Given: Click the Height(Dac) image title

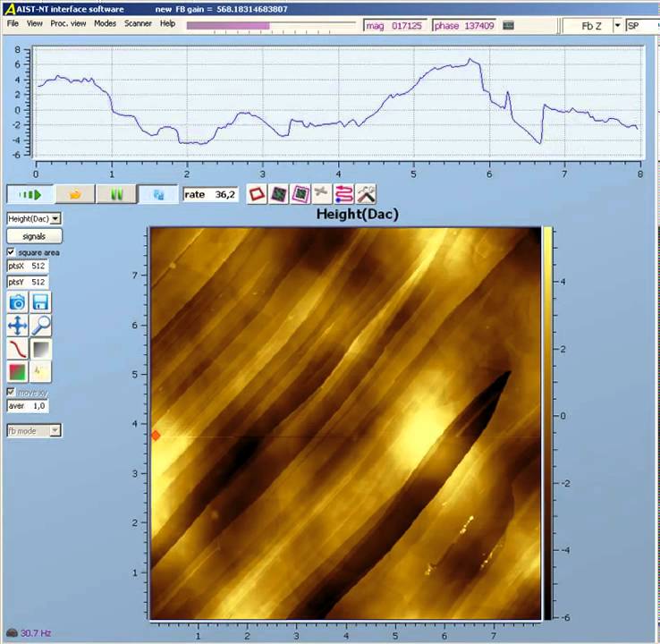Looking at the screenshot, I should [358, 214].
